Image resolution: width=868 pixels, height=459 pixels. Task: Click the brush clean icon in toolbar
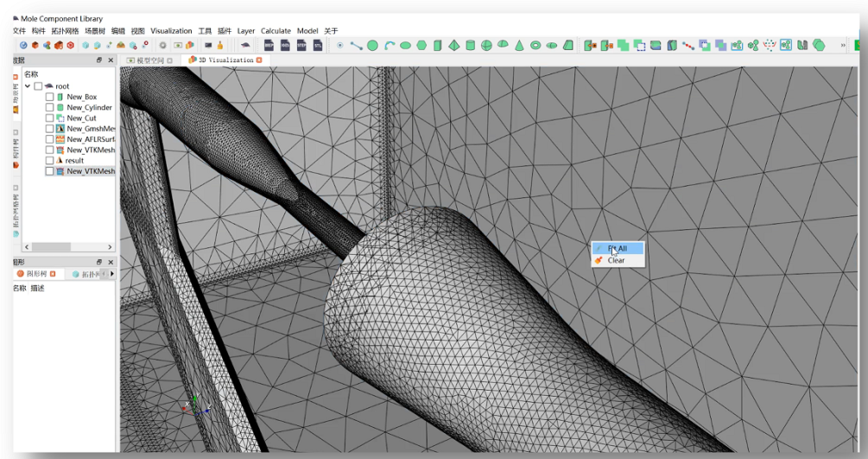coord(220,46)
